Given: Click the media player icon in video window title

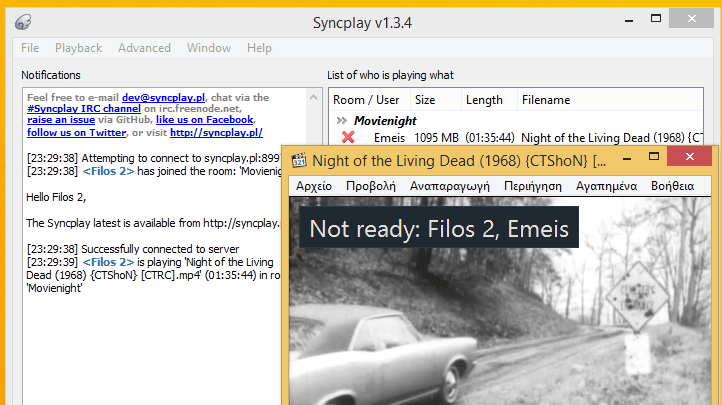Looking at the screenshot, I should click(x=299, y=160).
